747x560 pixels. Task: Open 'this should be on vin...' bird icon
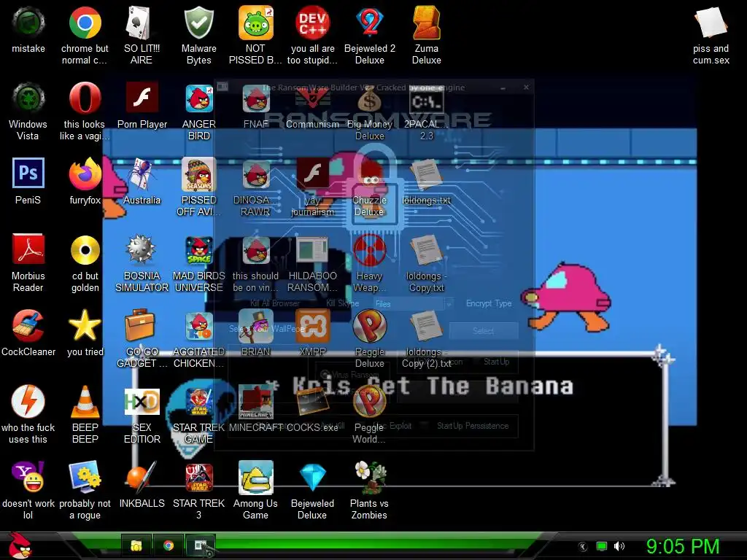point(256,250)
